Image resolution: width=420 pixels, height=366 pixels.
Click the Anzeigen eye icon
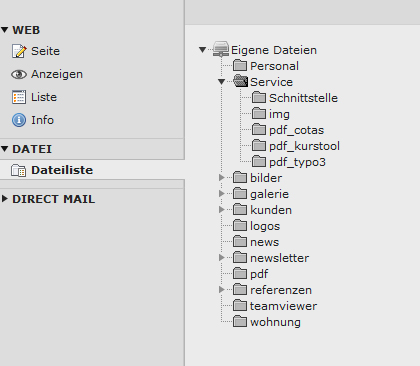tap(19, 74)
